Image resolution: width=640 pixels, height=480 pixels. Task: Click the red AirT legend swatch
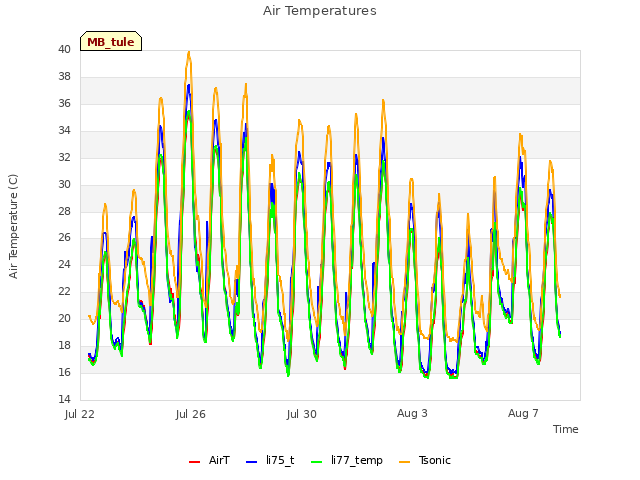pyautogui.click(x=195, y=462)
